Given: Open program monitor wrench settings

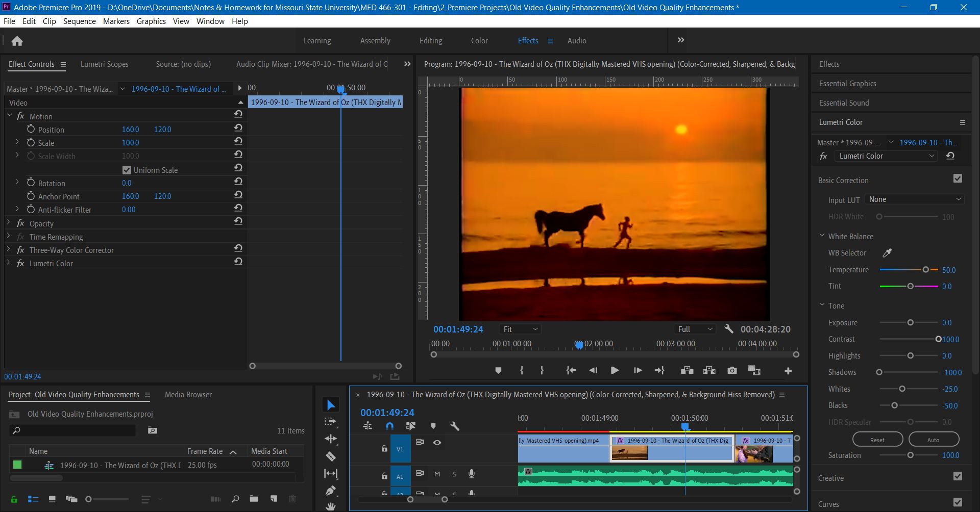Looking at the screenshot, I should coord(729,329).
